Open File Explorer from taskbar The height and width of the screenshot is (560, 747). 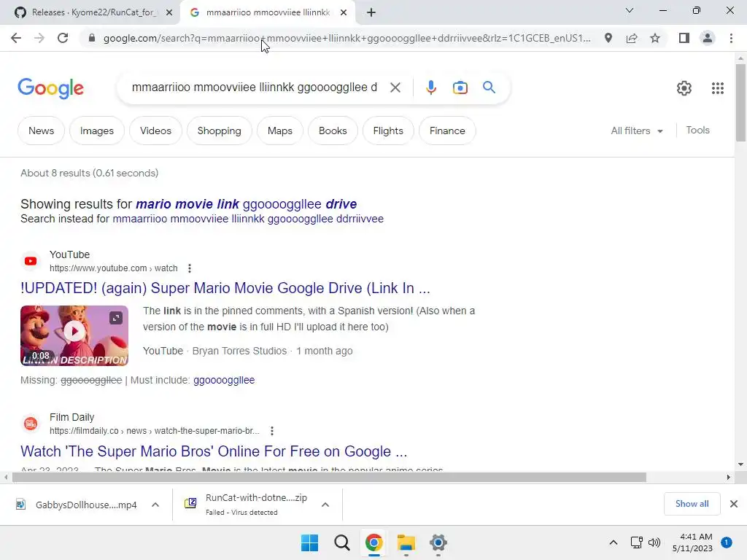point(406,542)
